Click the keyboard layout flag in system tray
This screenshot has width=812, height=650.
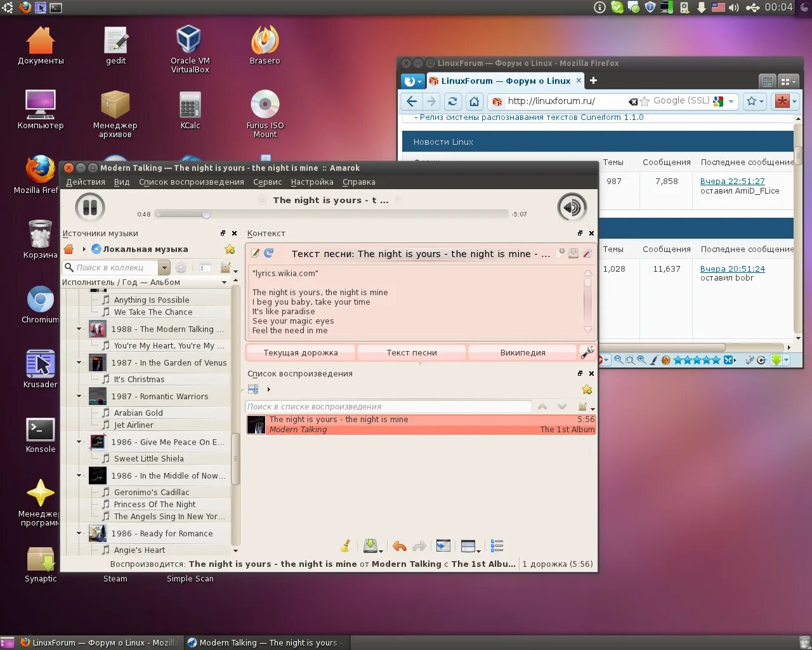[x=718, y=8]
